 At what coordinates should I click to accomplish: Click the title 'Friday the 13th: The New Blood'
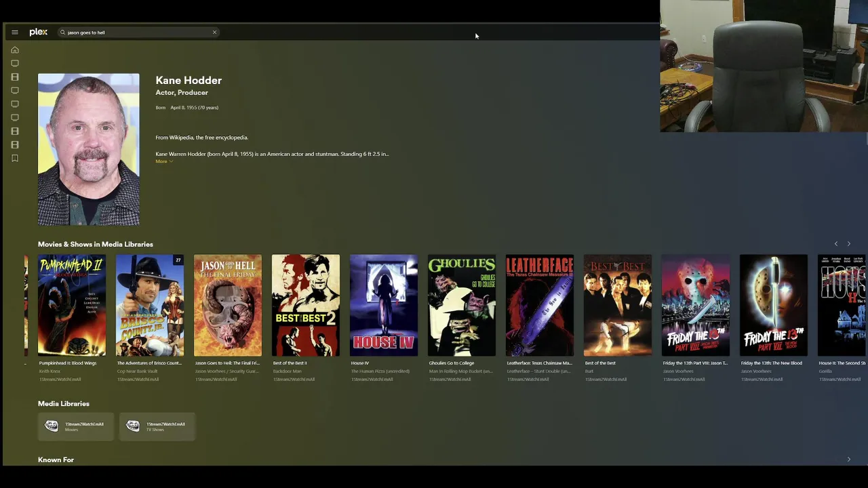point(771,363)
